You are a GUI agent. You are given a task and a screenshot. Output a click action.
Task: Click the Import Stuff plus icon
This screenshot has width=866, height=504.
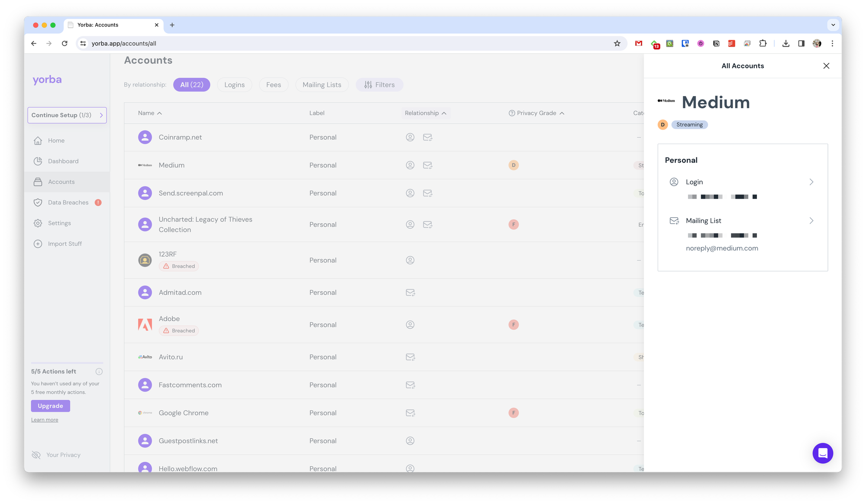38,244
